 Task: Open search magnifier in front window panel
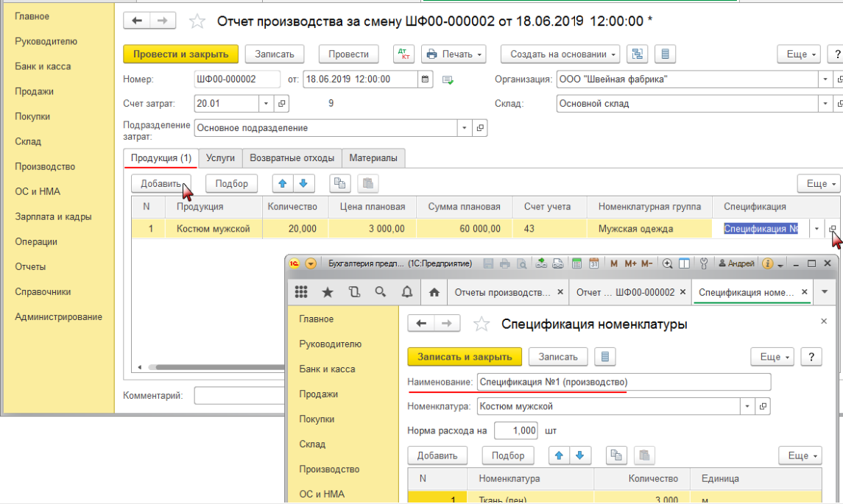pos(381,292)
